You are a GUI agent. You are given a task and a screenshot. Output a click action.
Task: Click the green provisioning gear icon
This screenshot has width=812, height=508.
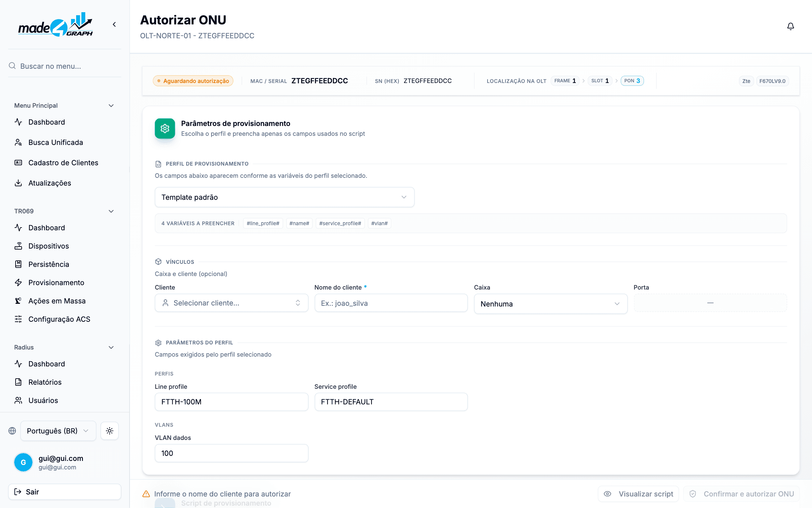coord(165,128)
